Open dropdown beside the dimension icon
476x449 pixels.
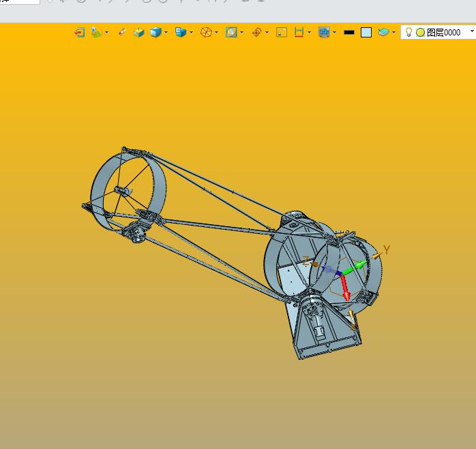[309, 32]
